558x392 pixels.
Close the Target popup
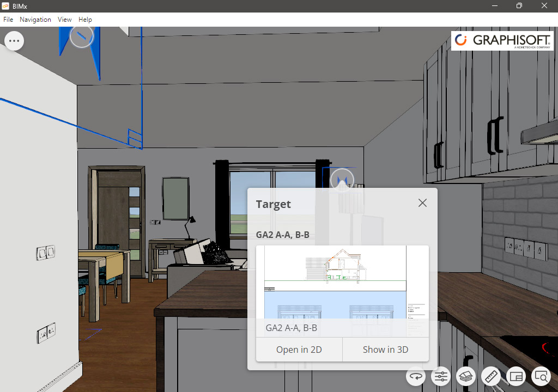click(x=422, y=203)
